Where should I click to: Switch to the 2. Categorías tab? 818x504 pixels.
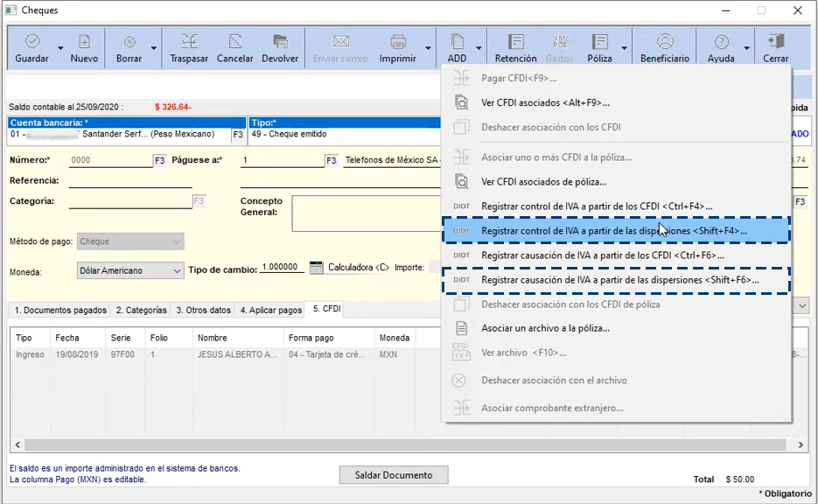click(139, 311)
